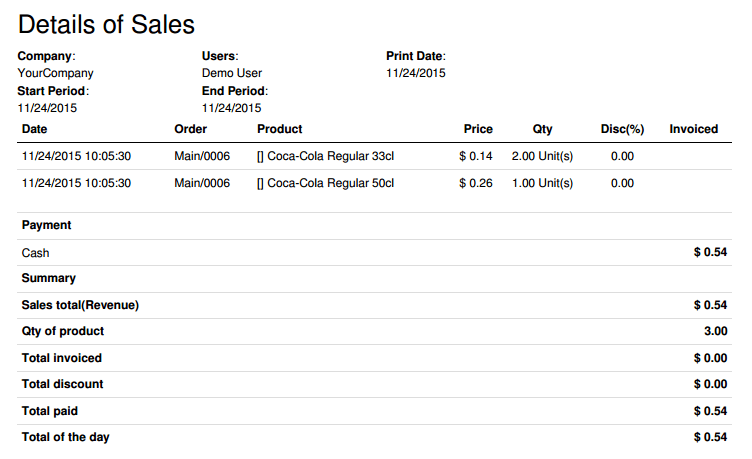Select the Date column header
Viewport: 752px width, 459px height.
pos(35,129)
